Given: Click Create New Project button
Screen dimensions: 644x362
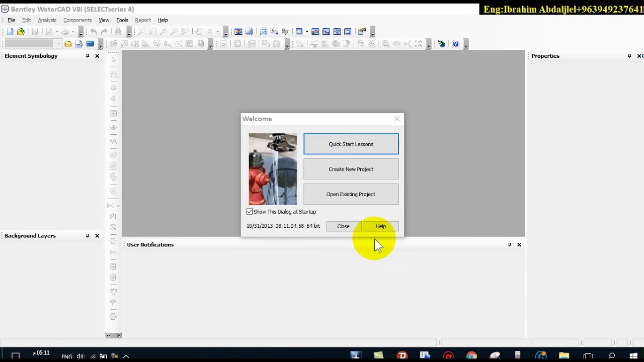Looking at the screenshot, I should point(351,169).
